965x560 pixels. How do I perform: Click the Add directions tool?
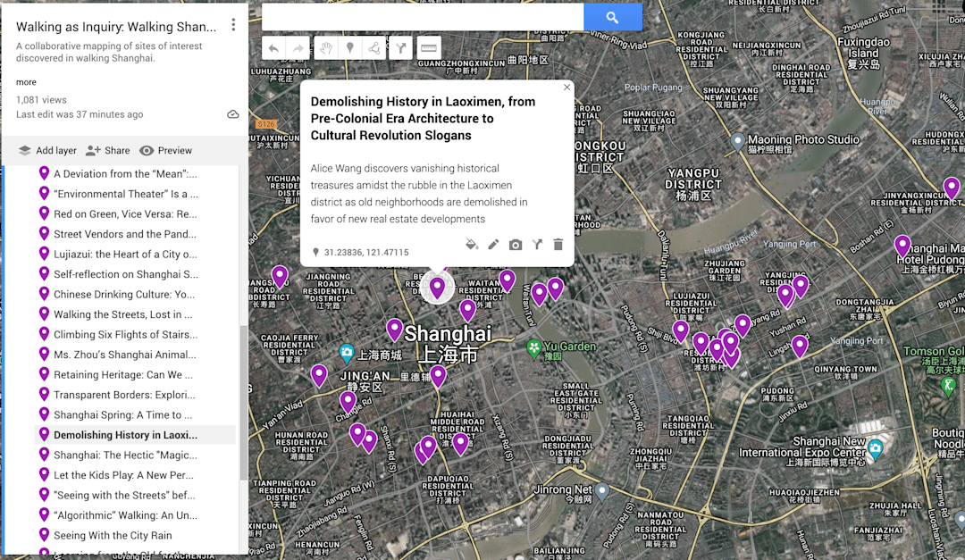pos(401,48)
